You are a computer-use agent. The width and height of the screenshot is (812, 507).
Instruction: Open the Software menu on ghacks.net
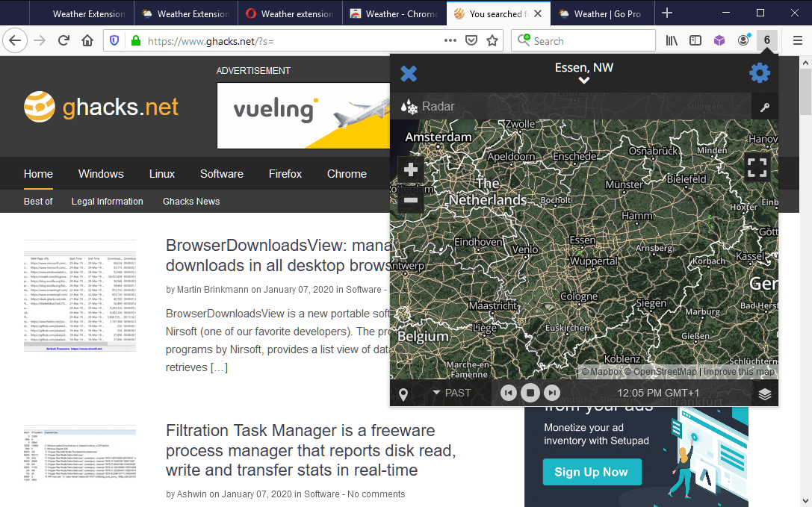coord(221,173)
